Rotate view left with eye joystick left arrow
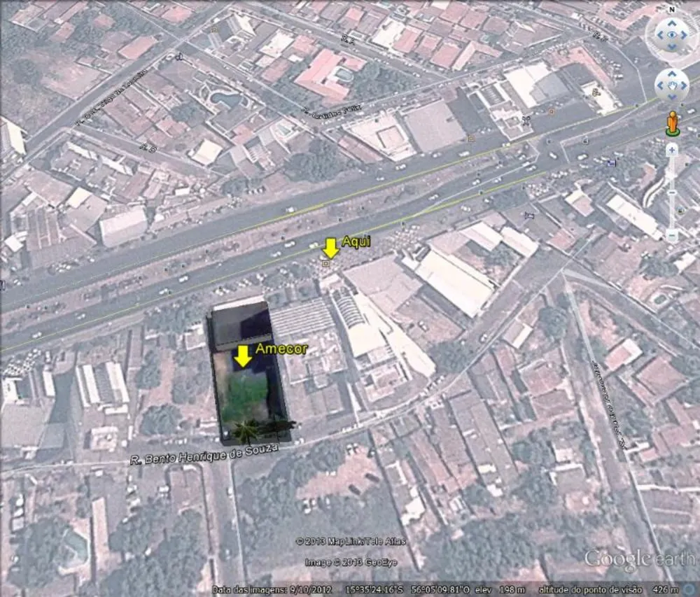The image size is (700, 597). (x=660, y=35)
